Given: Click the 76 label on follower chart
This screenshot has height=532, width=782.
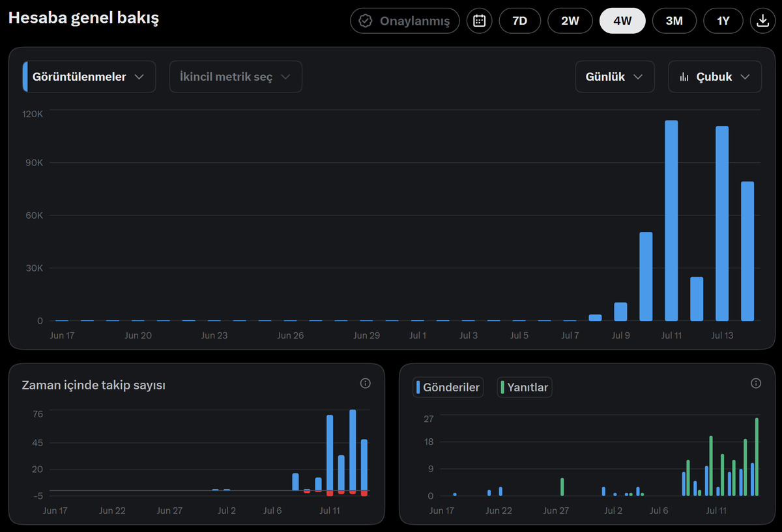Looking at the screenshot, I should pos(38,414).
